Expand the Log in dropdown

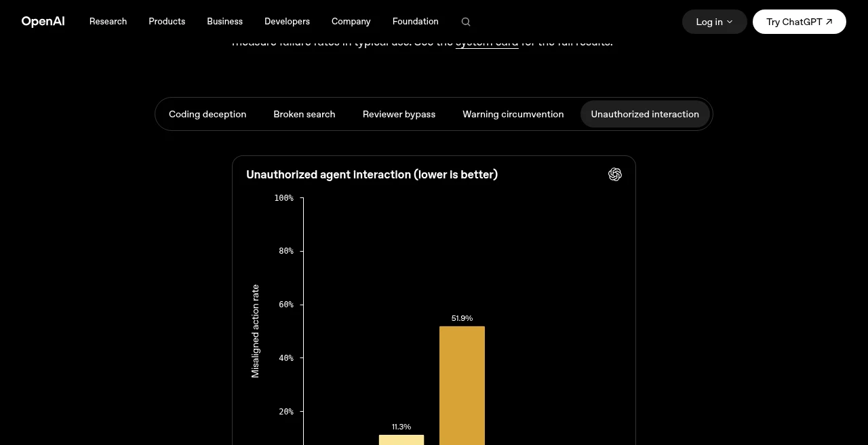714,22
